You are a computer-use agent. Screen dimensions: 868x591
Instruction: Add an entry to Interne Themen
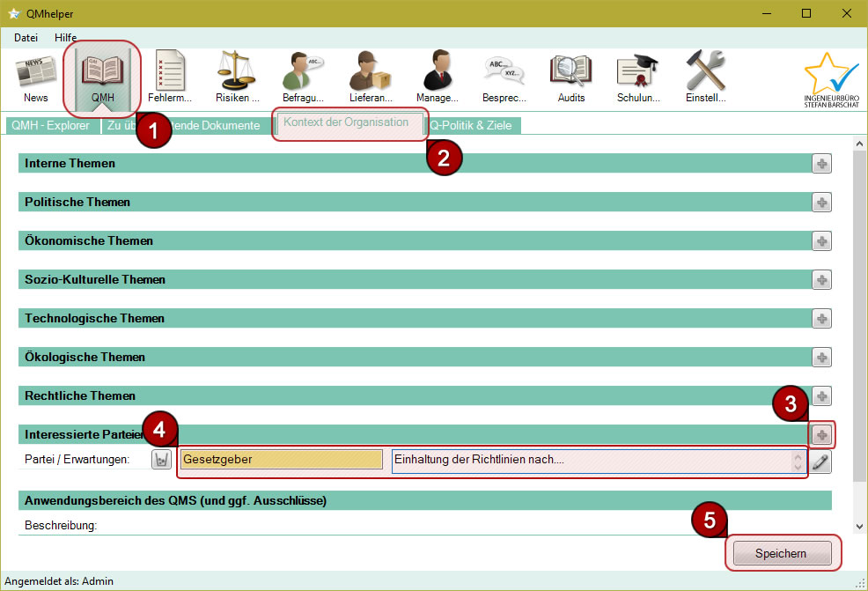(821, 163)
